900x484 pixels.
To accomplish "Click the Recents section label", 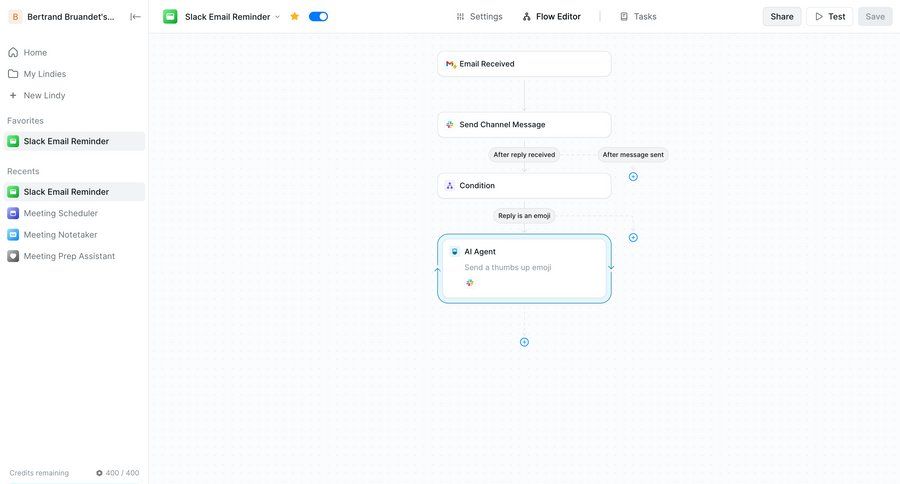I will coord(23,171).
